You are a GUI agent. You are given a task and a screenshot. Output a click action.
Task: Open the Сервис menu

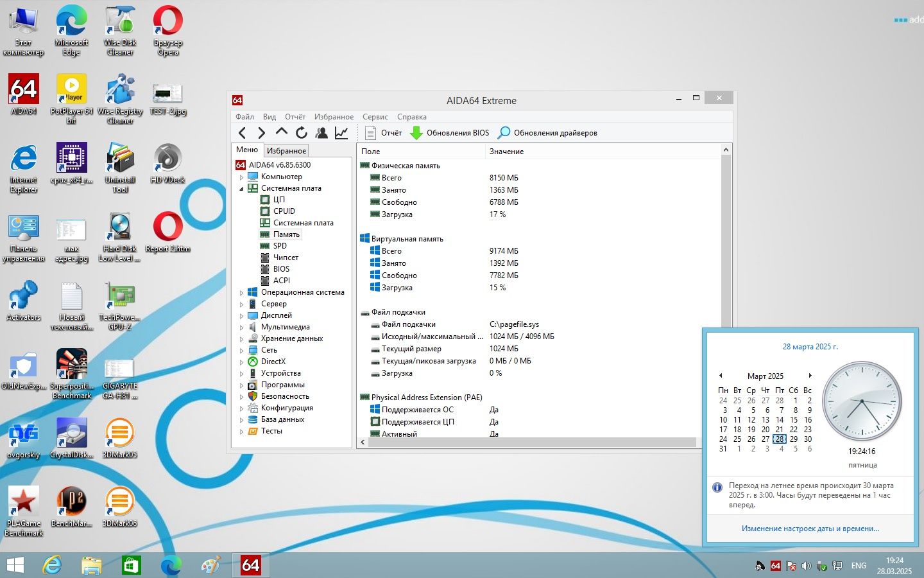tap(375, 117)
